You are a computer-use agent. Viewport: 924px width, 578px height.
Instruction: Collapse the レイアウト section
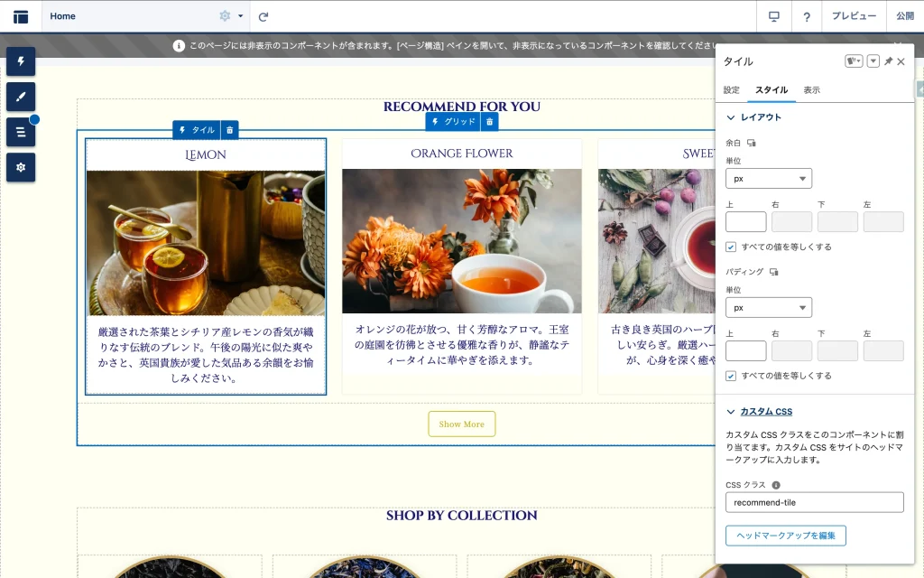click(x=732, y=117)
